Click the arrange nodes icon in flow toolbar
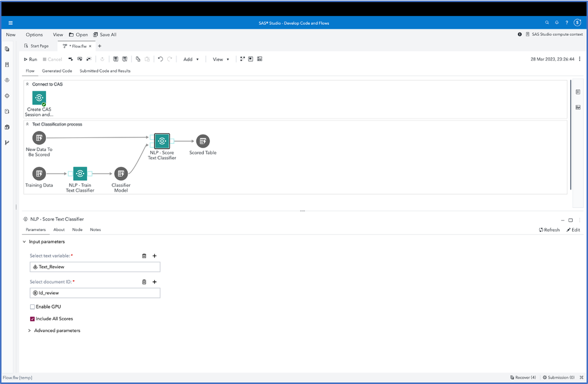Viewport: 588px width, 384px height. pos(242,59)
